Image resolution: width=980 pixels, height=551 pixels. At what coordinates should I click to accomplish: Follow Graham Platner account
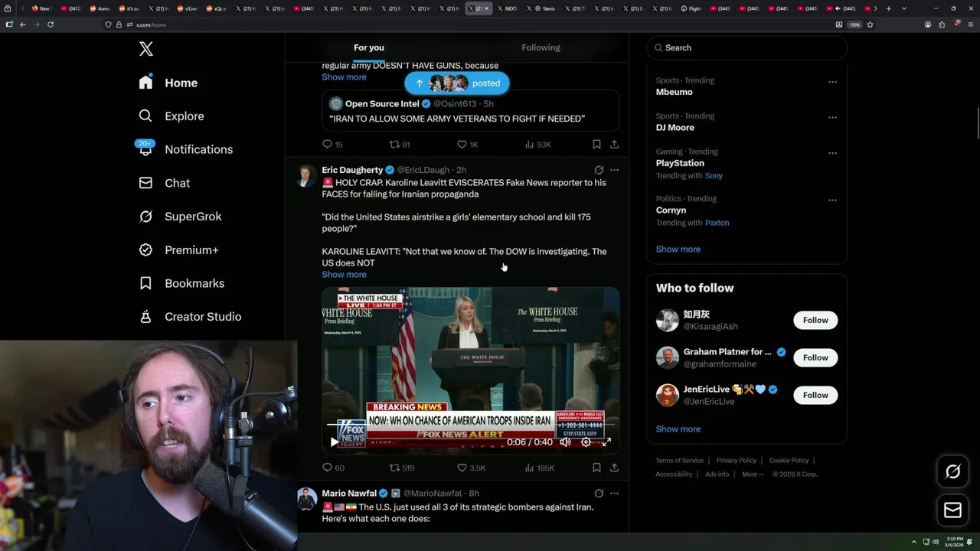[815, 357]
